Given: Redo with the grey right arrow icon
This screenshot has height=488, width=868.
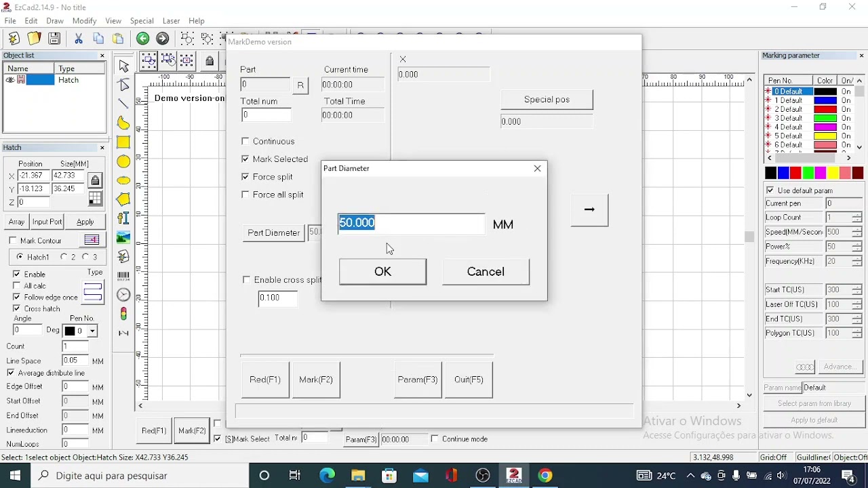Looking at the screenshot, I should point(163,39).
